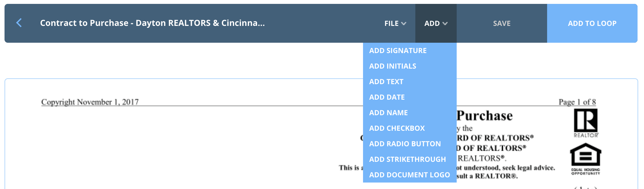
Task: Select Add Document Logo option
Action: tap(409, 174)
